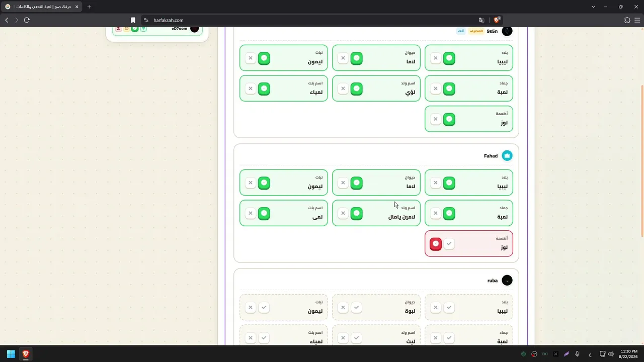The height and width of the screenshot is (362, 644).
Task: Reject 9s5n's اسم ولد answer لؤي
Action: pos(343,89)
